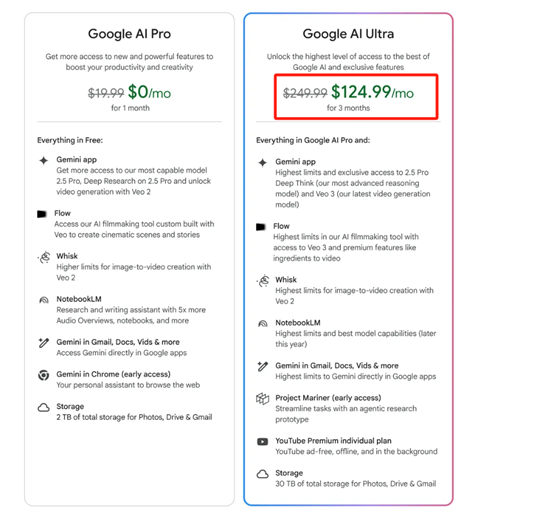Click the Flow heading in Ultra plan
Viewport: 554px width, 531px height.
point(281,226)
